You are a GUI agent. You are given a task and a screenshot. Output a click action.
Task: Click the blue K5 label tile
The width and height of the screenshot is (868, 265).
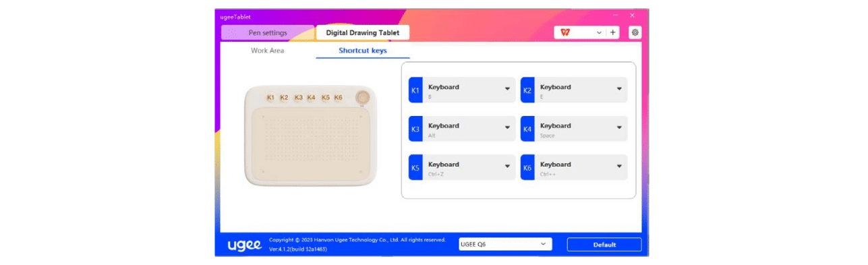pyautogui.click(x=415, y=167)
